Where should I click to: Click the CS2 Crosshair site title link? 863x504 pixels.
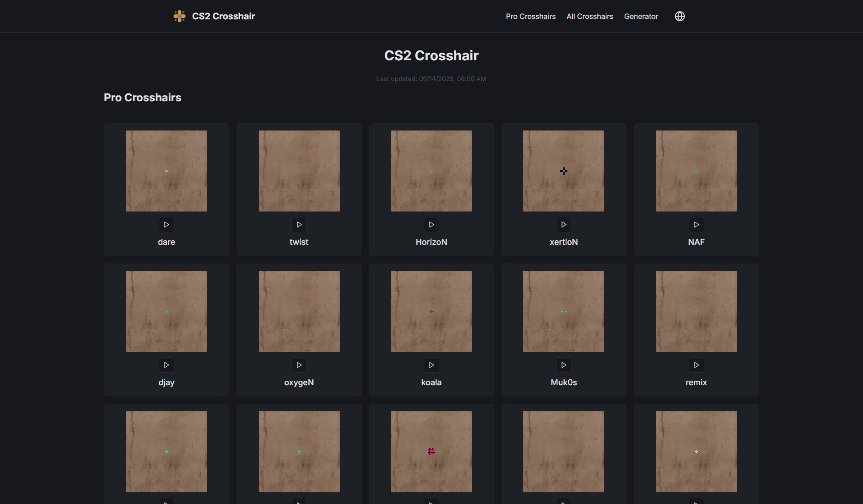click(x=224, y=16)
